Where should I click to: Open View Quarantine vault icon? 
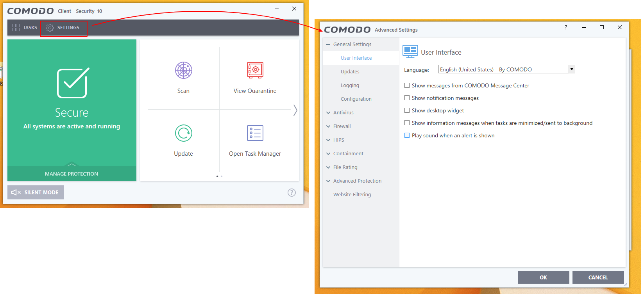tap(255, 70)
